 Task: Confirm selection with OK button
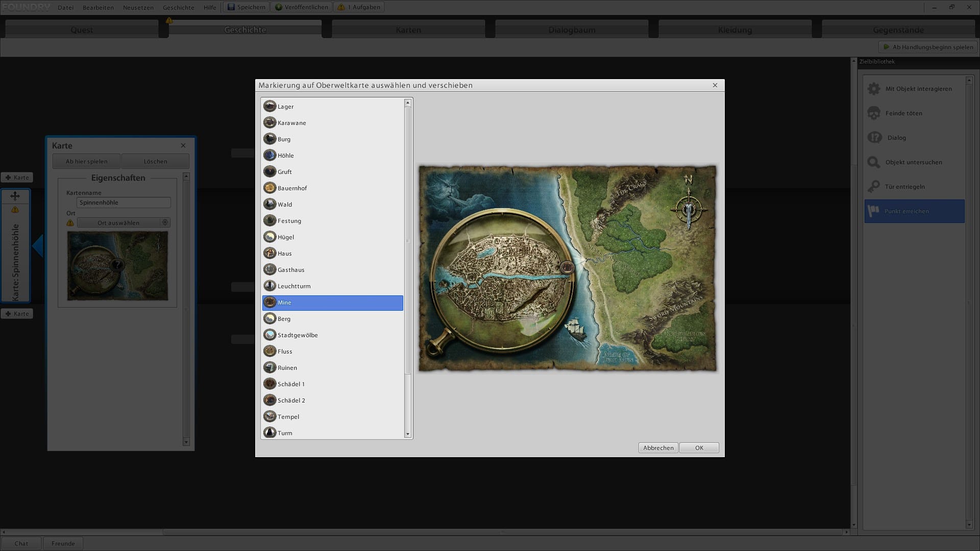pos(699,447)
